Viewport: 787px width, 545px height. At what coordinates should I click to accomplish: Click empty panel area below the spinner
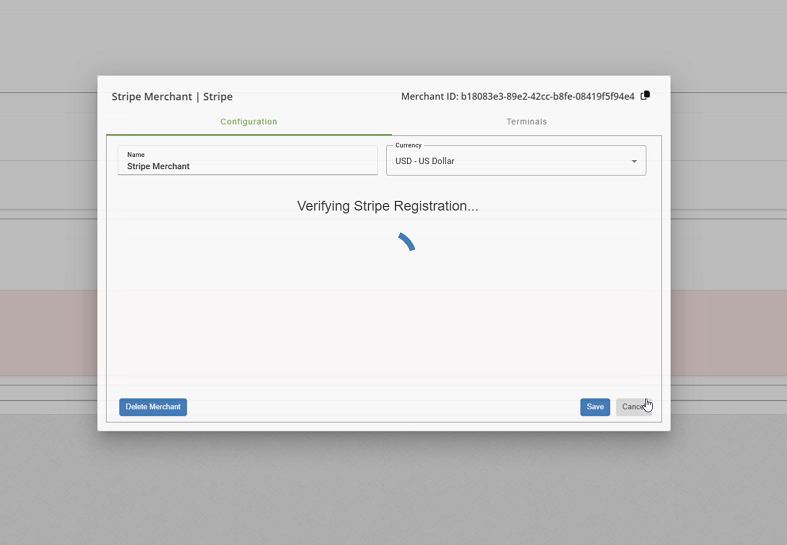coord(383,330)
